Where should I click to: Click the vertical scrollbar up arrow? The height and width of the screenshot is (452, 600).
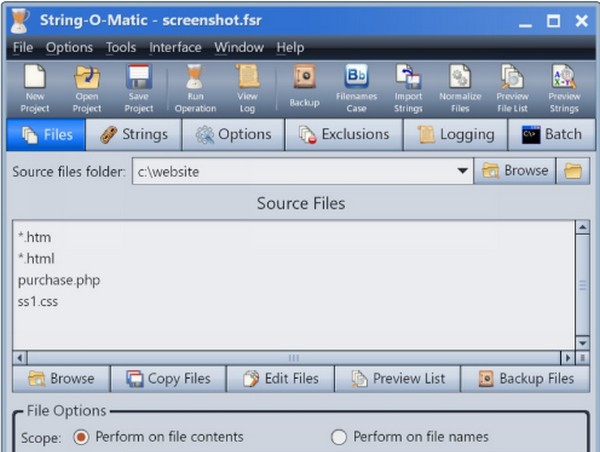pyautogui.click(x=582, y=227)
